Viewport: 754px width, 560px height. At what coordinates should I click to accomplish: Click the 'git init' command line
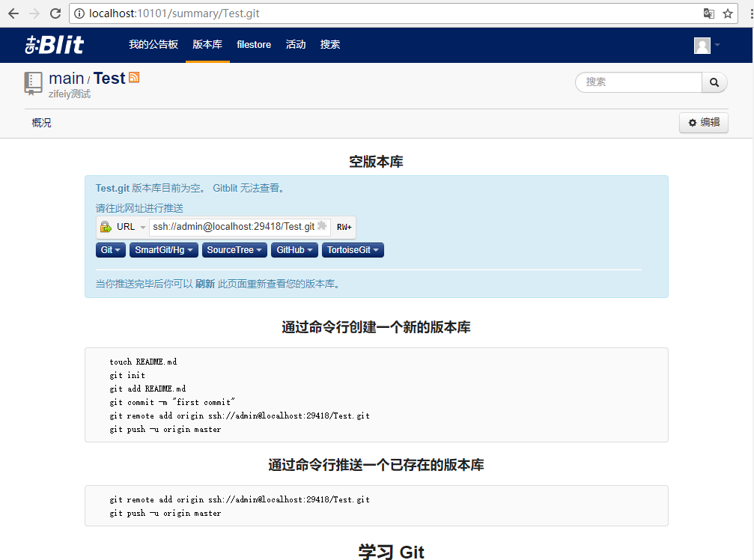(127, 375)
